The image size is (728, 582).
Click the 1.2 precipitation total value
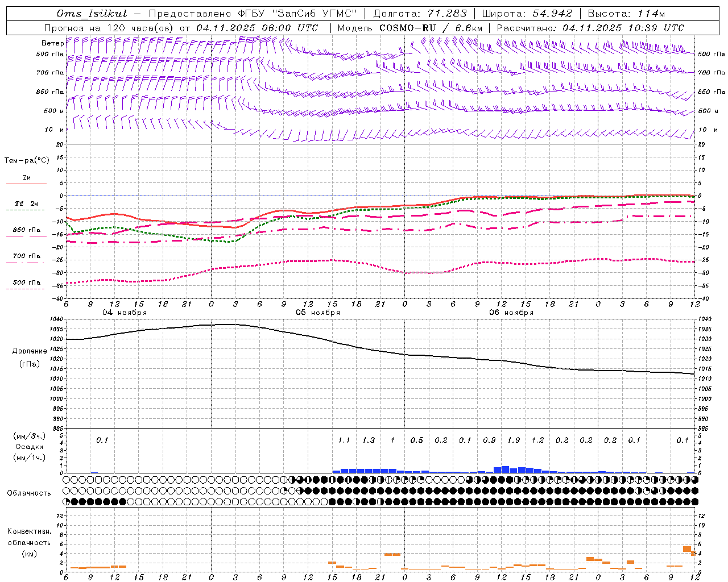coord(537,440)
